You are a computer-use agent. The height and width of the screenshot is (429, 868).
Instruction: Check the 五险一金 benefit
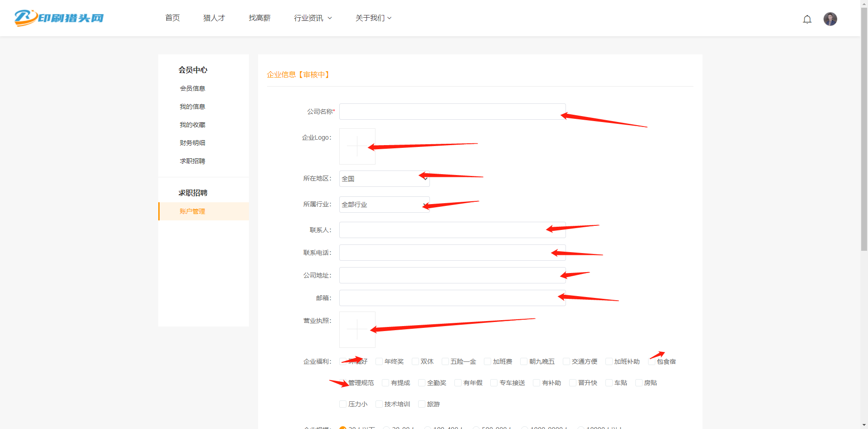(444, 361)
